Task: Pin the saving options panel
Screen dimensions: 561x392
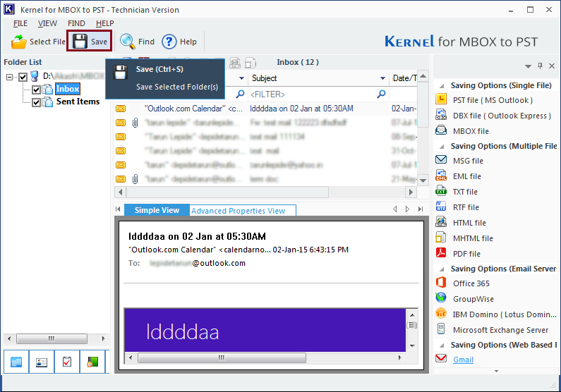Action: 540,66
